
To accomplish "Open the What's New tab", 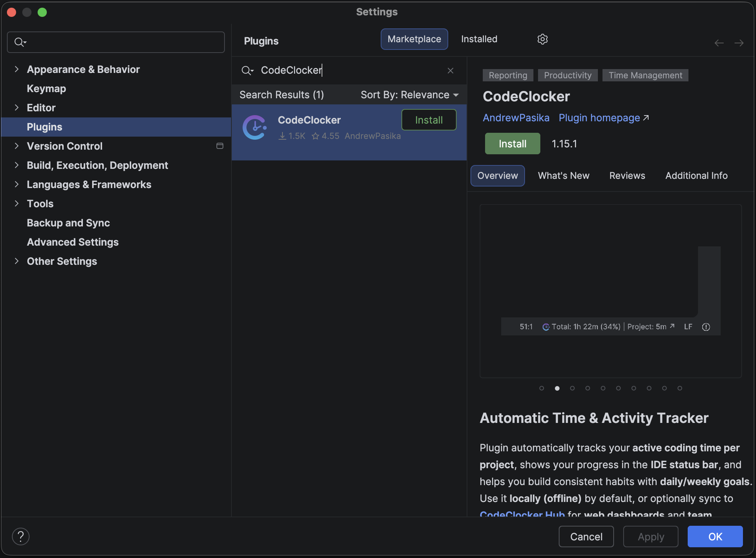I will click(x=564, y=175).
